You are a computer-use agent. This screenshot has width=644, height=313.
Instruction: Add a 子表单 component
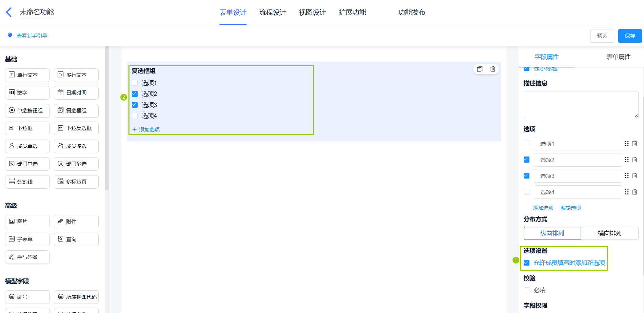[x=27, y=239]
